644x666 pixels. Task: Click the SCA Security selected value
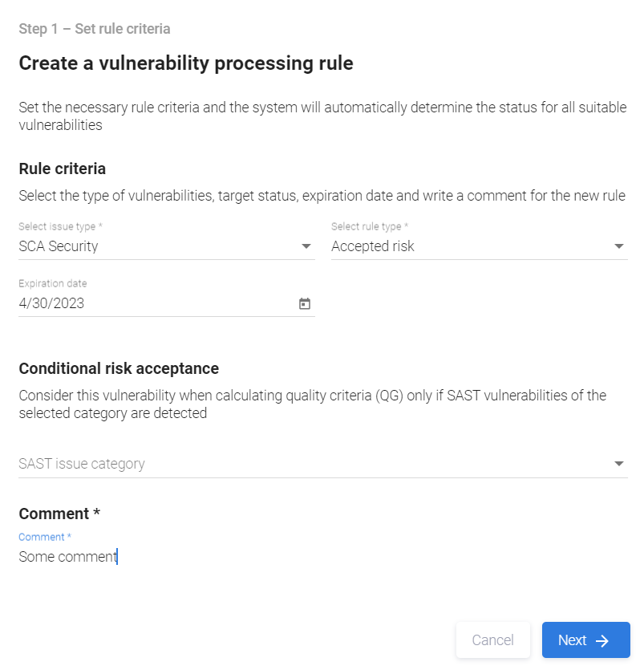coord(59,246)
